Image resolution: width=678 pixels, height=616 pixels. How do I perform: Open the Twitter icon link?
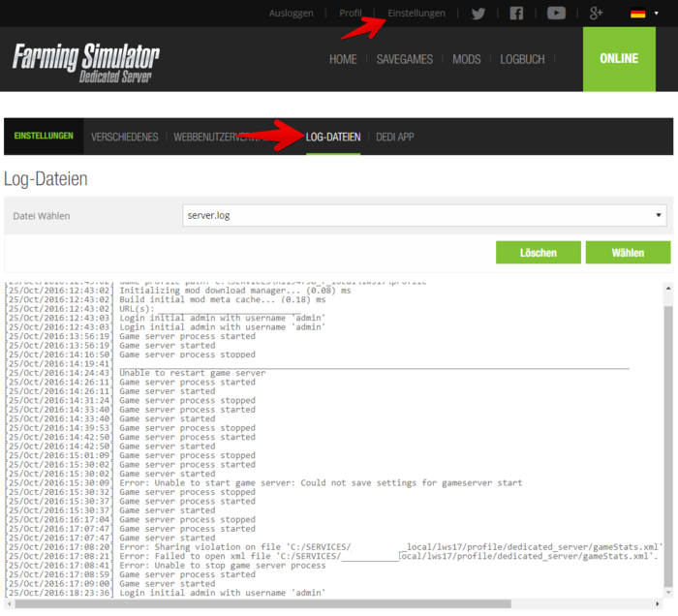pos(478,14)
